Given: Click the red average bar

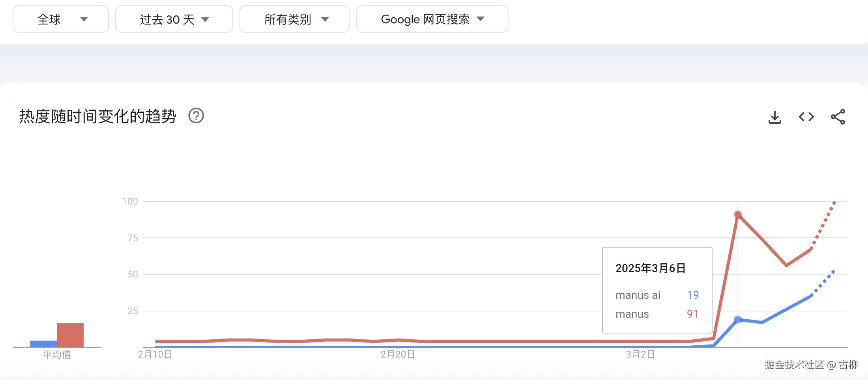Looking at the screenshot, I should pos(70,335).
